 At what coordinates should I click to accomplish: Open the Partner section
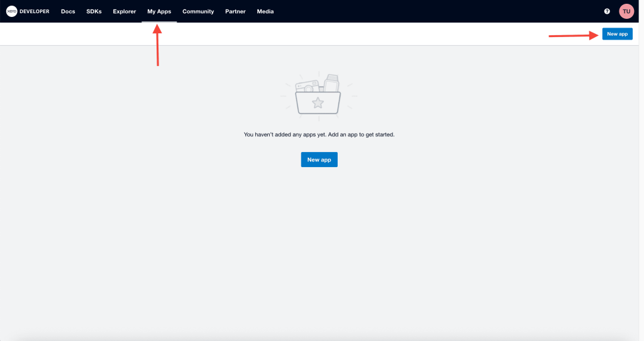(235, 11)
